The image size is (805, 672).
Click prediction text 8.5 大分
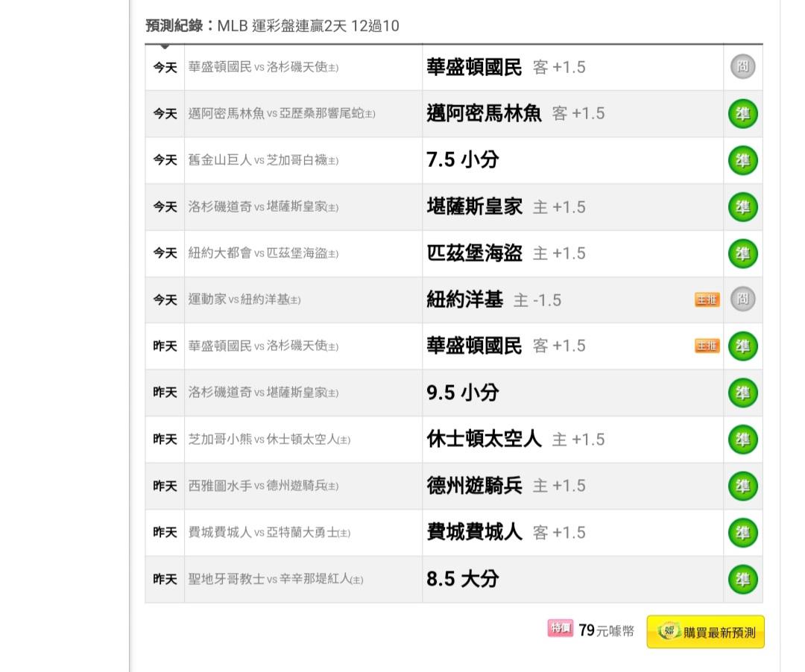tap(463, 579)
